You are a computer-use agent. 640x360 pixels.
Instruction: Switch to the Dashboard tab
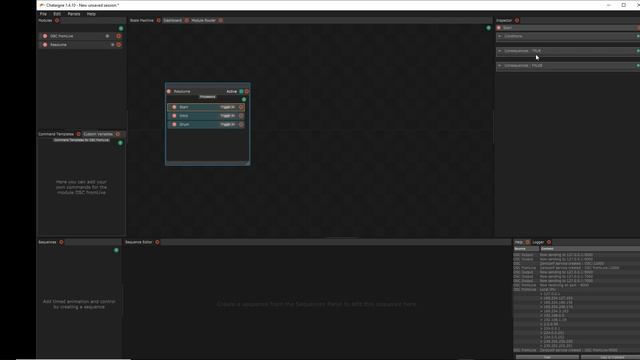(x=173, y=20)
